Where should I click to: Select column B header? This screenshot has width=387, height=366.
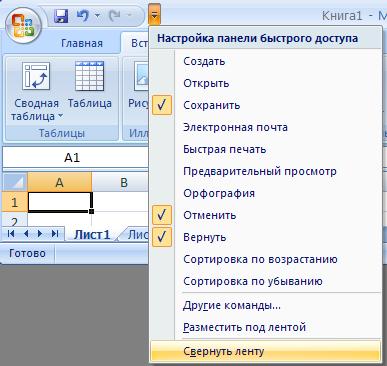[x=120, y=182]
